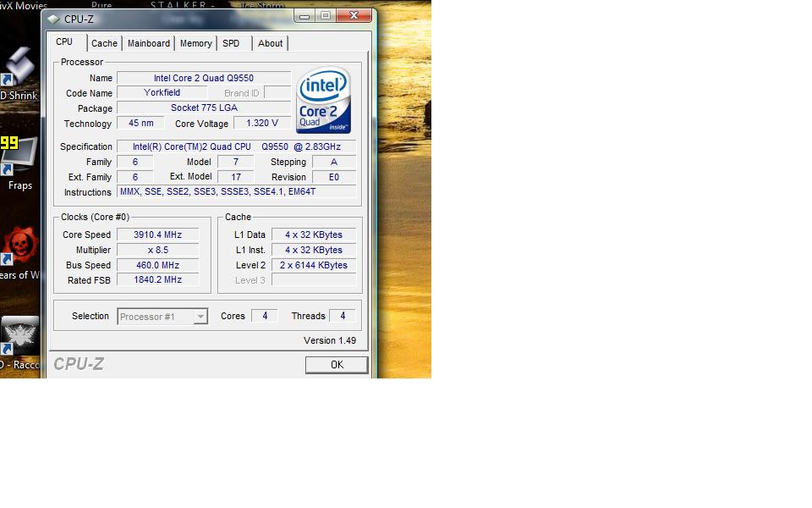Click the Threads count field
812x508 pixels.
click(343, 316)
